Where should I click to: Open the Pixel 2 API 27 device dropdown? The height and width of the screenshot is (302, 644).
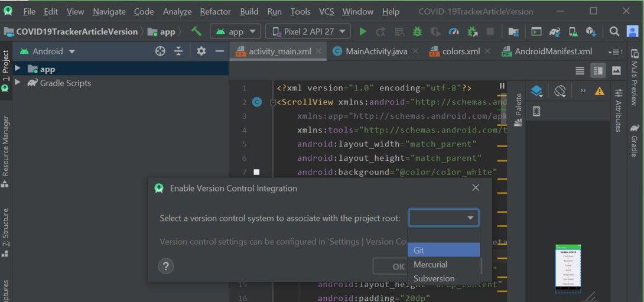click(308, 32)
